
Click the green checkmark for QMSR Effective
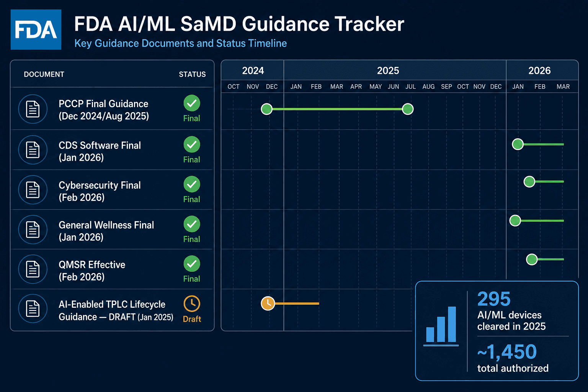coord(192,264)
